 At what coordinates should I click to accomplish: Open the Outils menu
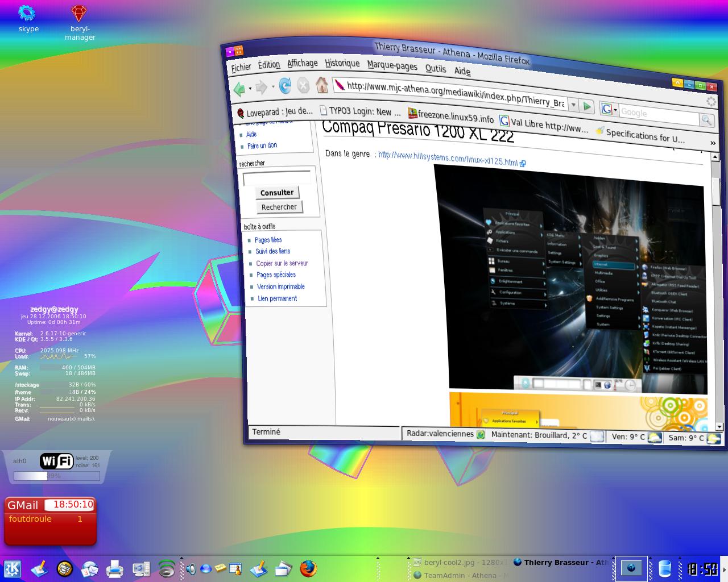435,68
